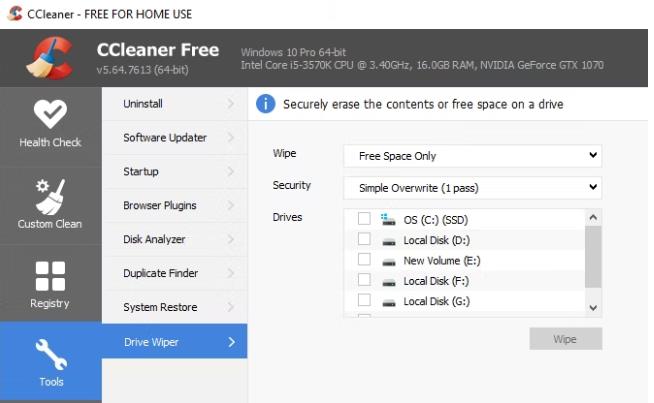Click the OS (C:) drive icon
This screenshot has width=654, height=403.
coord(389,218)
